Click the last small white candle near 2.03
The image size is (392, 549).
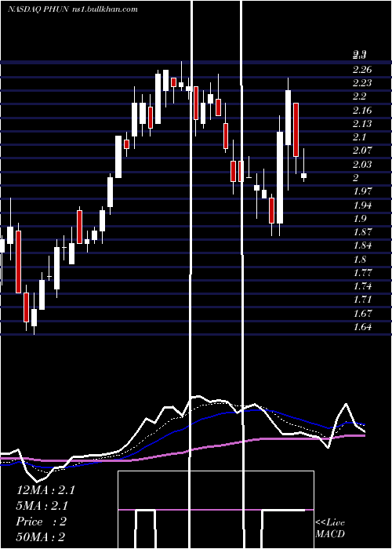click(304, 176)
